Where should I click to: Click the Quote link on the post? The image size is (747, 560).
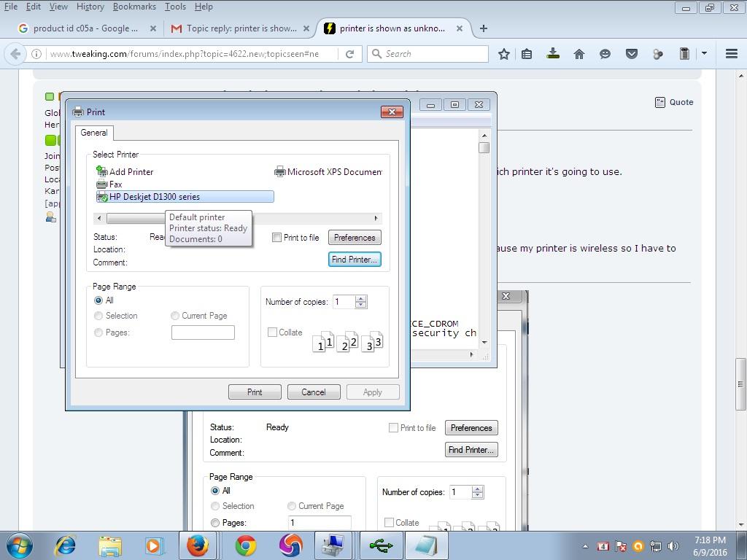(x=681, y=102)
